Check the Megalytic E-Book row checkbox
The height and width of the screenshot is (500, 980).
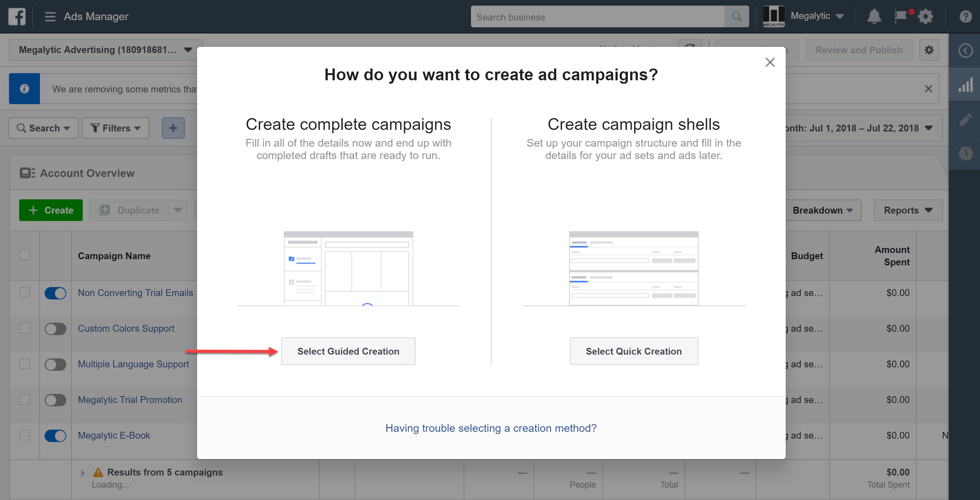(x=25, y=435)
